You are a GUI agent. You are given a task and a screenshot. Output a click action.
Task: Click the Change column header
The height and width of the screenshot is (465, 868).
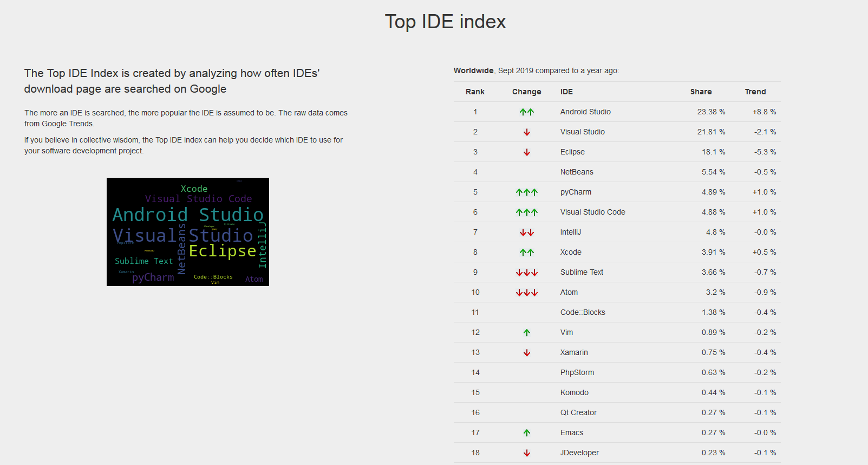tap(527, 92)
